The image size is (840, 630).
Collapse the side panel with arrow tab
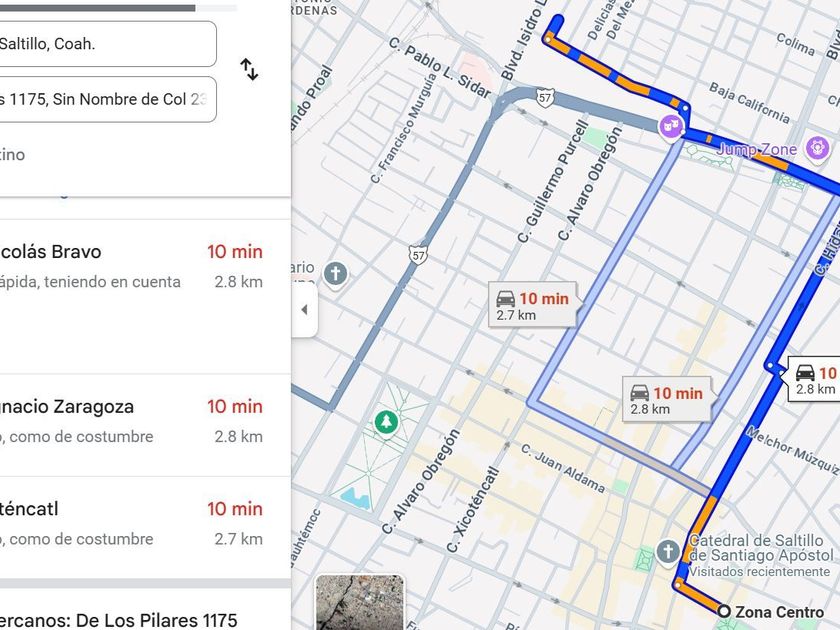[x=305, y=310]
